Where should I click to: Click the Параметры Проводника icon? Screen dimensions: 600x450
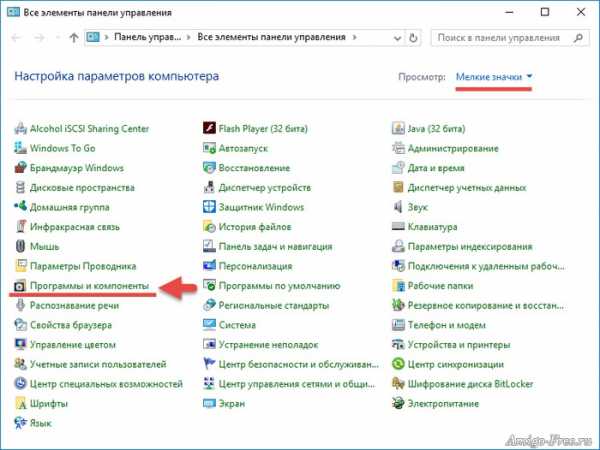pyautogui.click(x=20, y=266)
